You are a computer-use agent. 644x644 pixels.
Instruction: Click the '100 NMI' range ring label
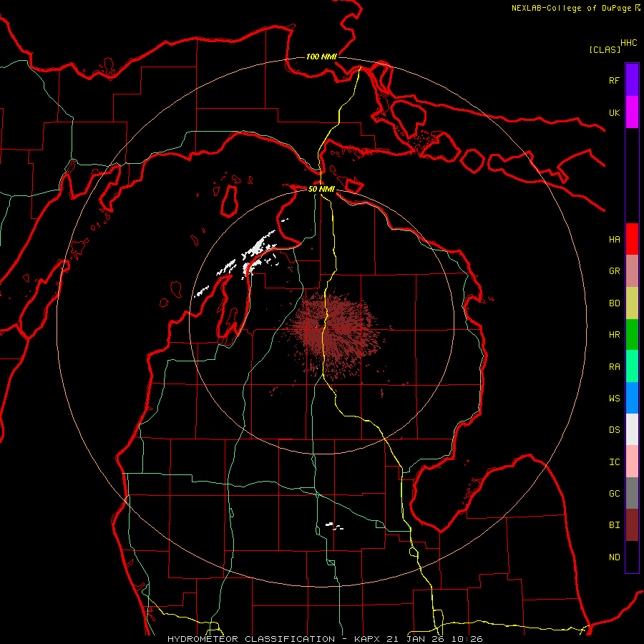point(321,57)
